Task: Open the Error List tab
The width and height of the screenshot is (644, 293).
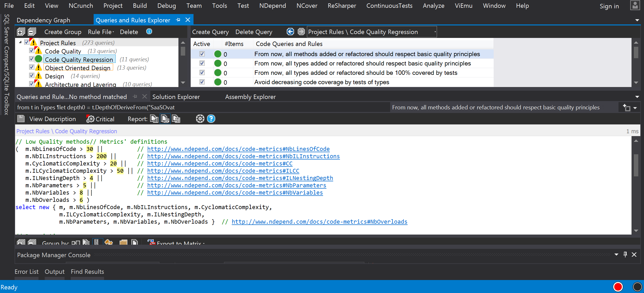Action: pos(27,272)
